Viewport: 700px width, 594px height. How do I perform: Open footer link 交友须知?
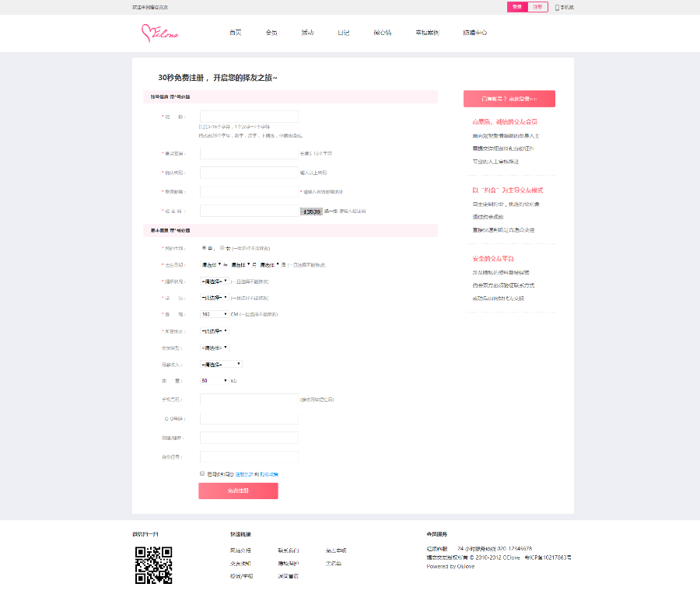(x=240, y=564)
